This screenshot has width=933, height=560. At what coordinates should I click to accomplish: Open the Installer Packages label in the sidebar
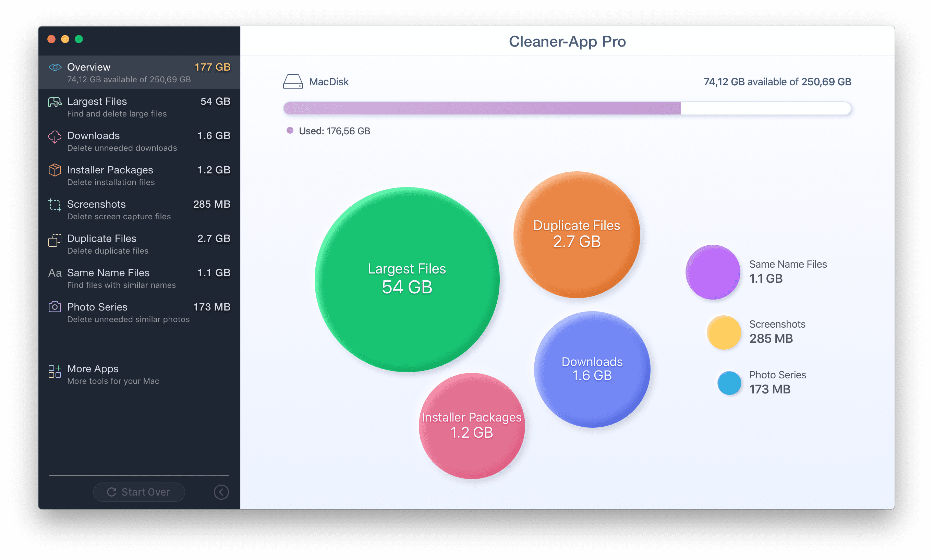pos(110,170)
